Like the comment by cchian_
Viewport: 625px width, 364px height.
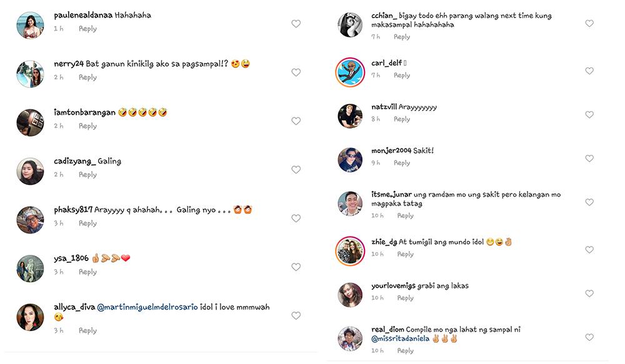[589, 24]
